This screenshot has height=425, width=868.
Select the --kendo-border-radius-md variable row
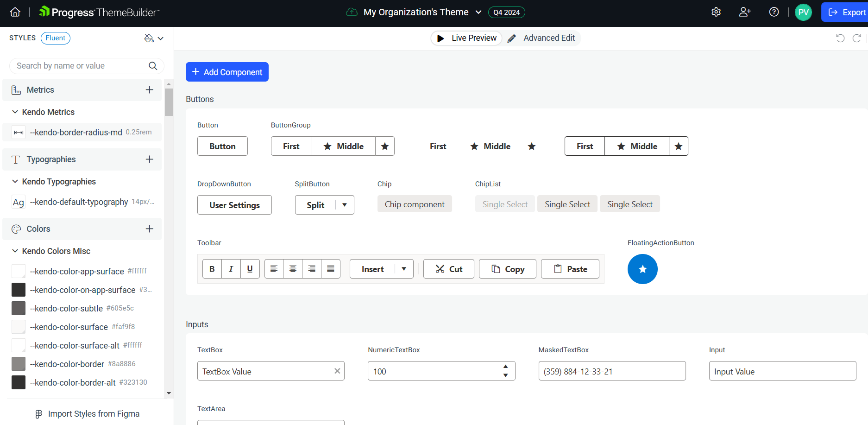[x=82, y=132]
